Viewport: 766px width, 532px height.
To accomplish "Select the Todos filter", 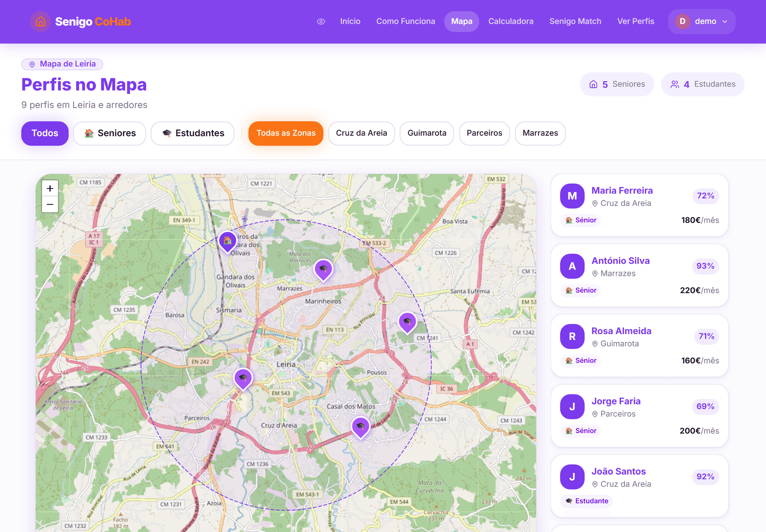I will coord(45,133).
